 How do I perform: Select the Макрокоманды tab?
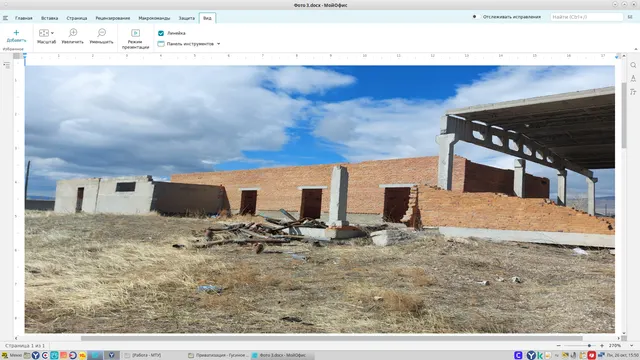point(154,18)
